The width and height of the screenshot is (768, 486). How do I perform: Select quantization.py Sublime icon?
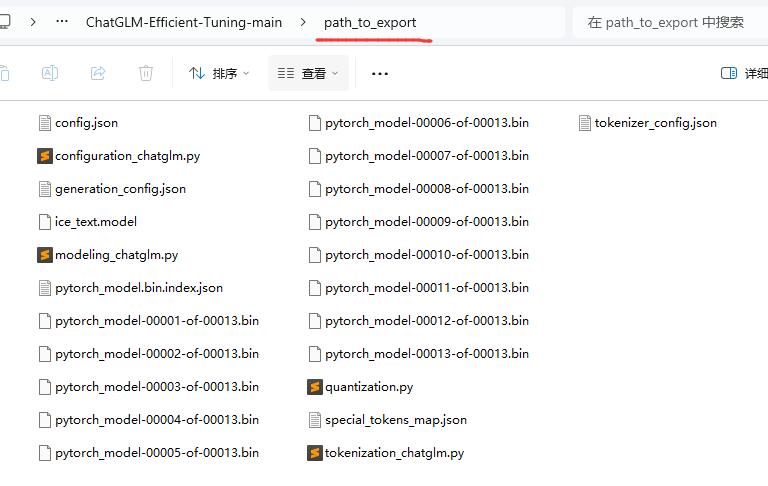point(315,387)
